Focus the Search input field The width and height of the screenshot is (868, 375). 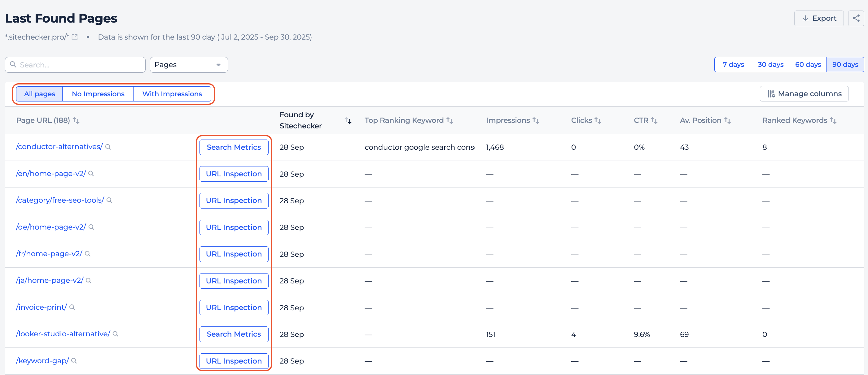point(76,65)
